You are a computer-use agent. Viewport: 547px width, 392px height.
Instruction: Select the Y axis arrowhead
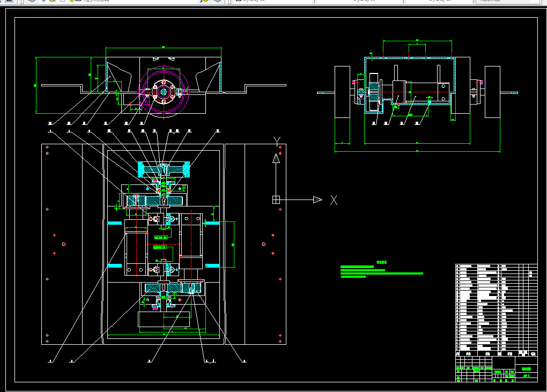coord(276,159)
